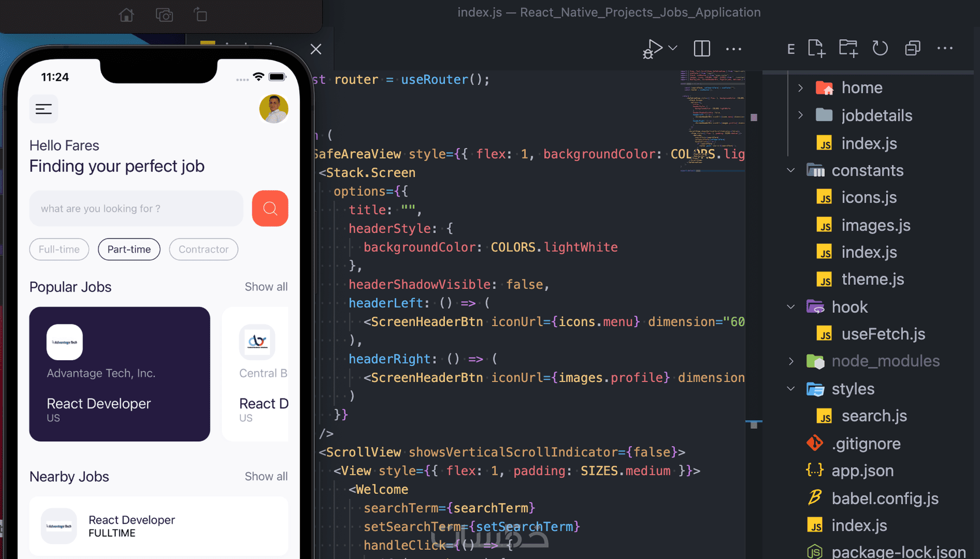Open index.js below jobdetails folder
The height and width of the screenshot is (559, 980).
tap(869, 143)
